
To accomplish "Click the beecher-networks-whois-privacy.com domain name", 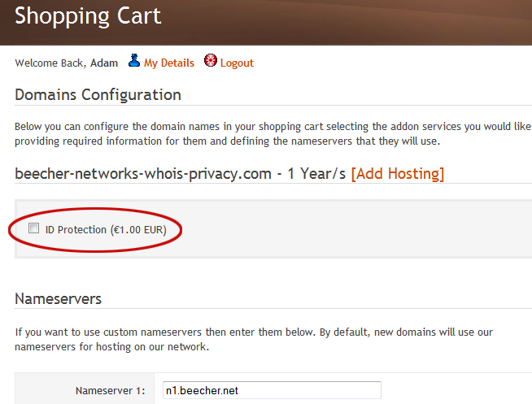I will [x=143, y=174].
